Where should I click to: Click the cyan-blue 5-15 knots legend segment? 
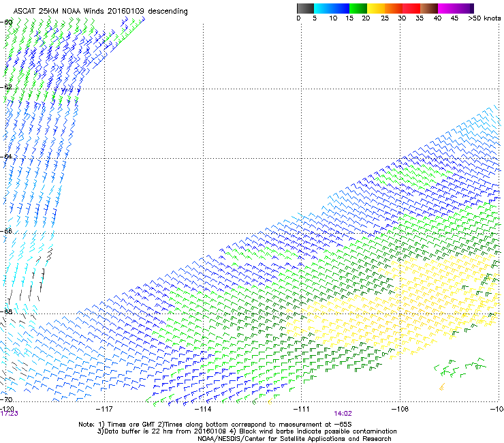332,8
